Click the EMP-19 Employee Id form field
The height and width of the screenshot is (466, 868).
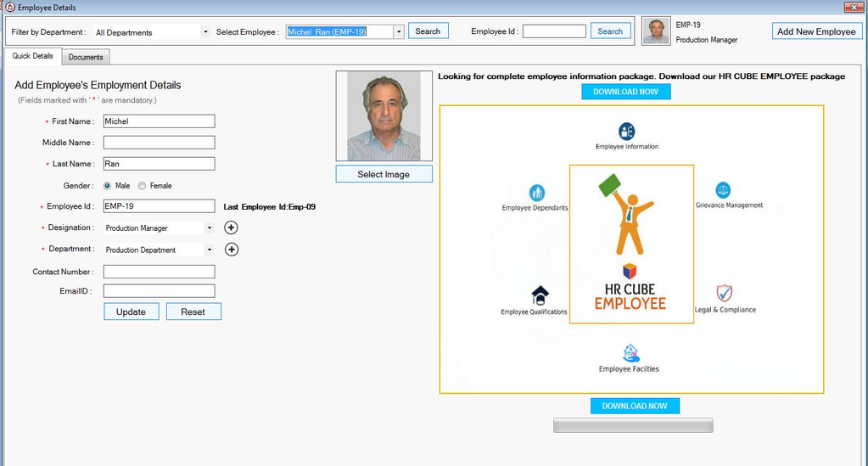tap(159, 206)
